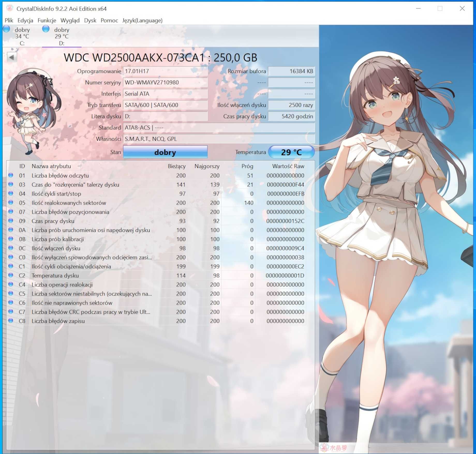Click the Standard field ATA8-ACS

pos(219,127)
